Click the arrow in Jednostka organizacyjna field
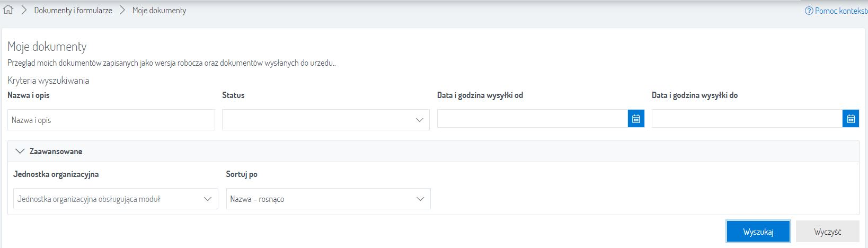Screen dimensions: 868x248 tap(208, 199)
